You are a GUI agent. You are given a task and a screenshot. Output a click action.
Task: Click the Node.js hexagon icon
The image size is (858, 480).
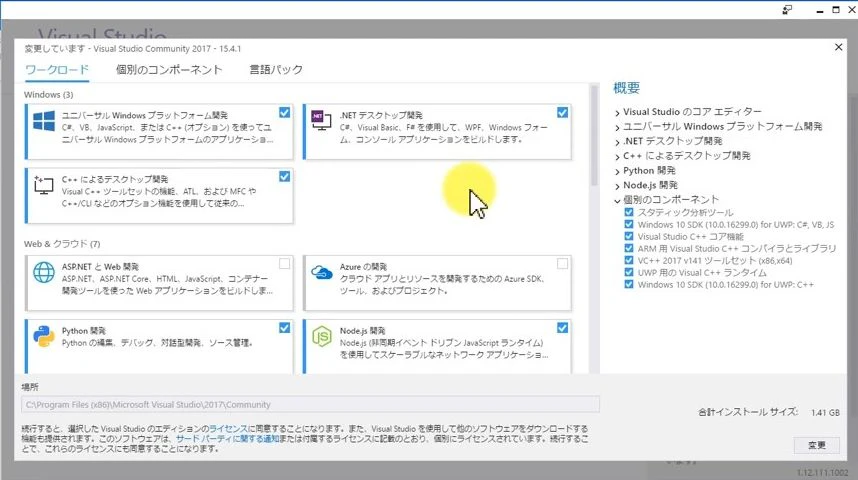[322, 336]
